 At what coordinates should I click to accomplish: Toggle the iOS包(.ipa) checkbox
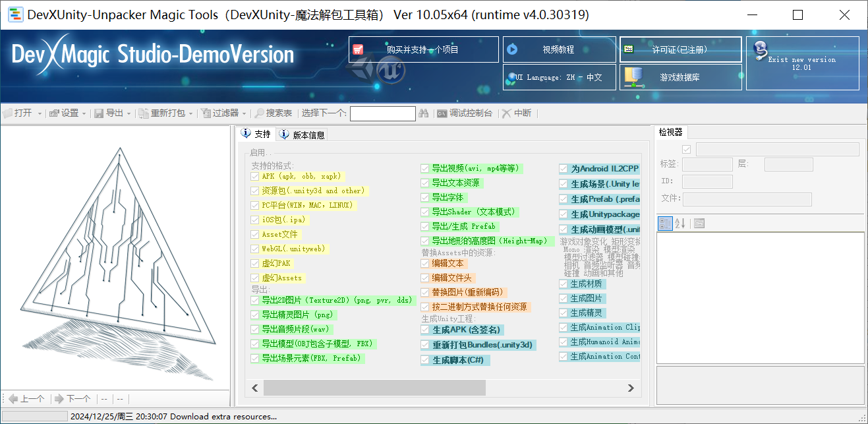[x=255, y=220]
